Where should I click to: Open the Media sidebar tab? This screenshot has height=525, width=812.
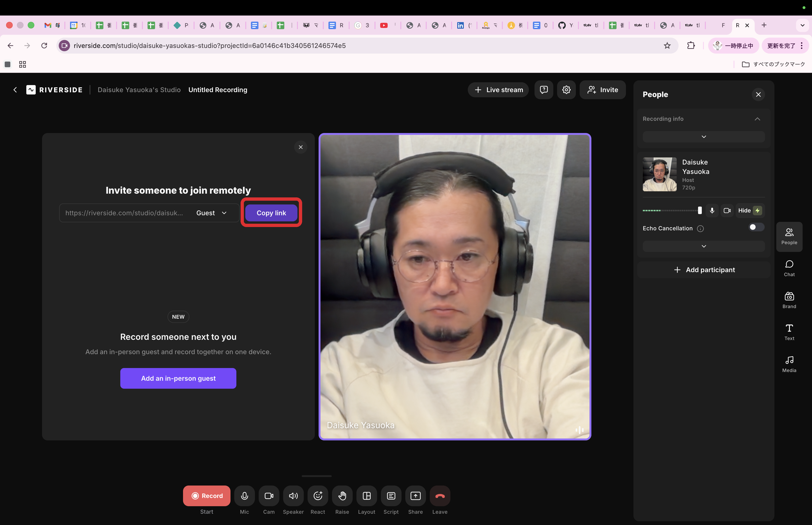point(789,364)
